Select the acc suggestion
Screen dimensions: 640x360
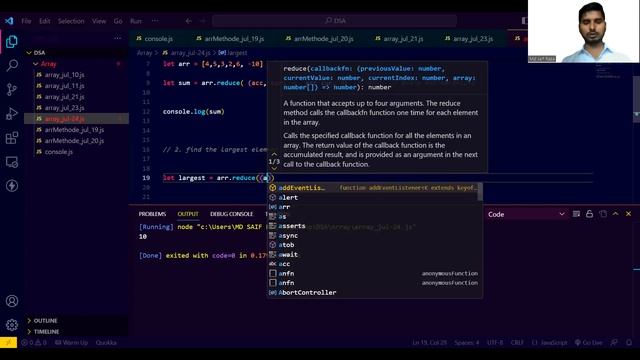pyautogui.click(x=373, y=264)
